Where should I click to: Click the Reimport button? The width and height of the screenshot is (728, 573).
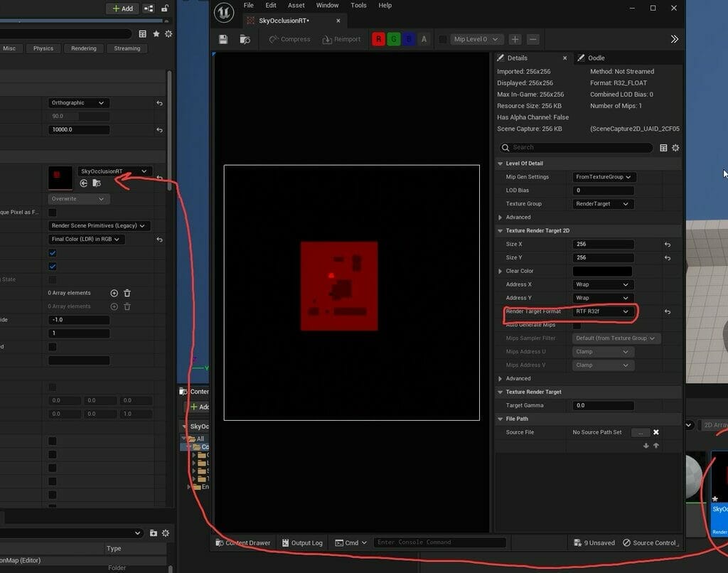342,39
